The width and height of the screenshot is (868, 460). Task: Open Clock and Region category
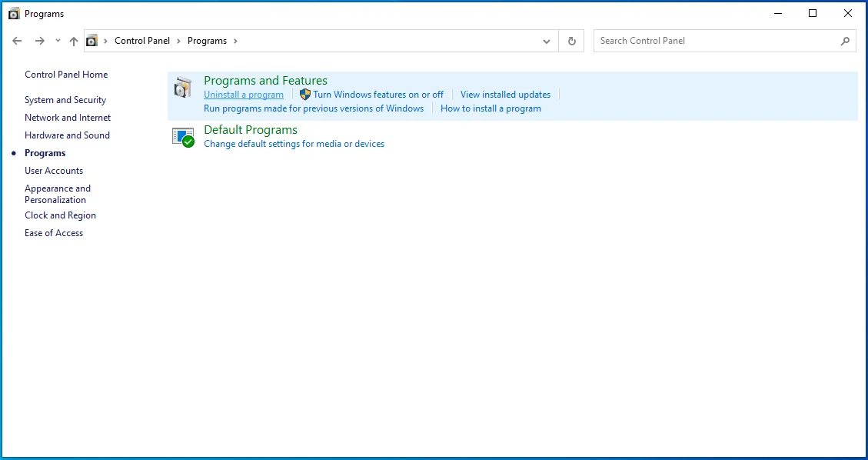60,215
